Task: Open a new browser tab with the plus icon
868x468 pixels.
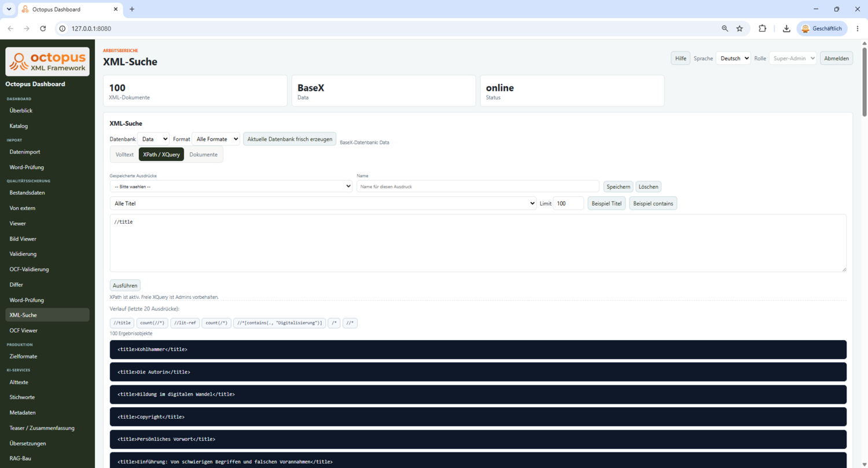Action: [132, 9]
